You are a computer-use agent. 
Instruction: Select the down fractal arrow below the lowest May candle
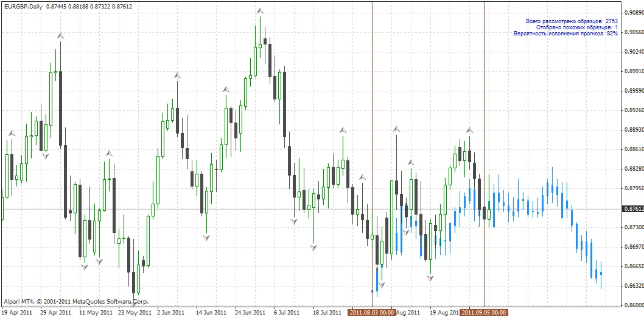pos(133,304)
